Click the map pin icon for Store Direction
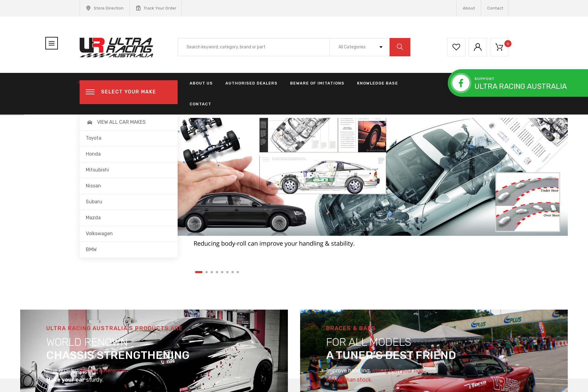 88,8
